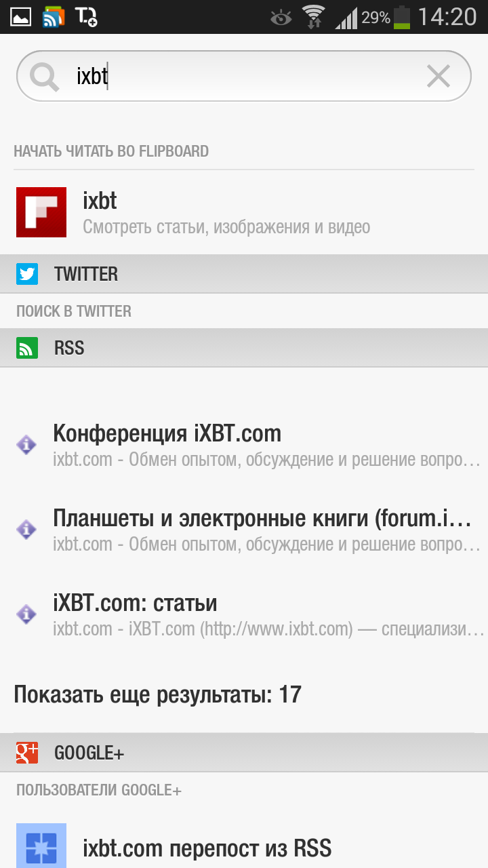Open the iXBT.com: статьи feed
The image size is (488, 868).
tap(244, 614)
